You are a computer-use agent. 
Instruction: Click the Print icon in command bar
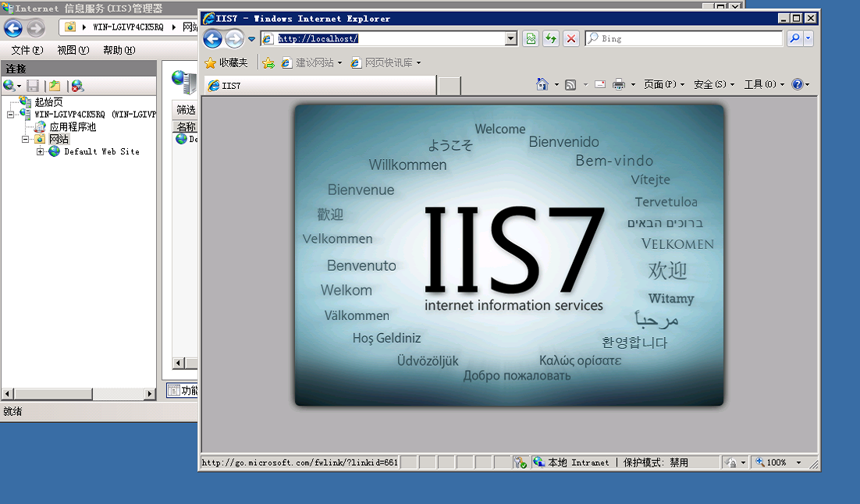[619, 84]
